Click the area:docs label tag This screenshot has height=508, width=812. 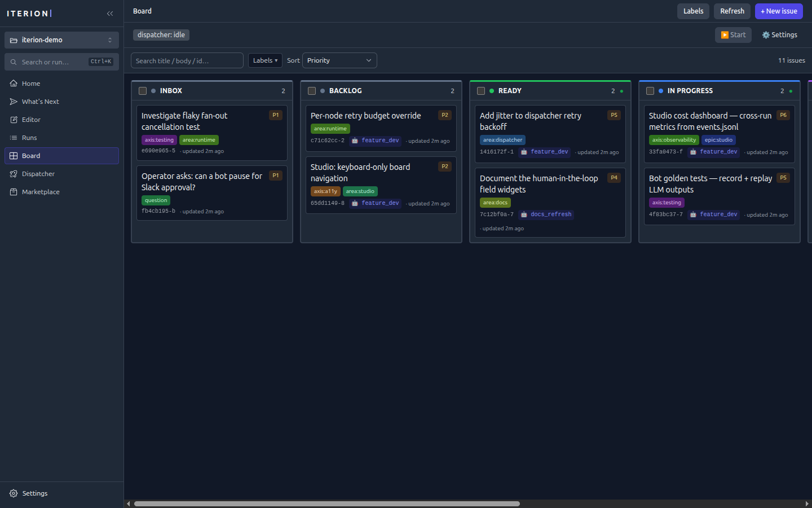coord(495,203)
